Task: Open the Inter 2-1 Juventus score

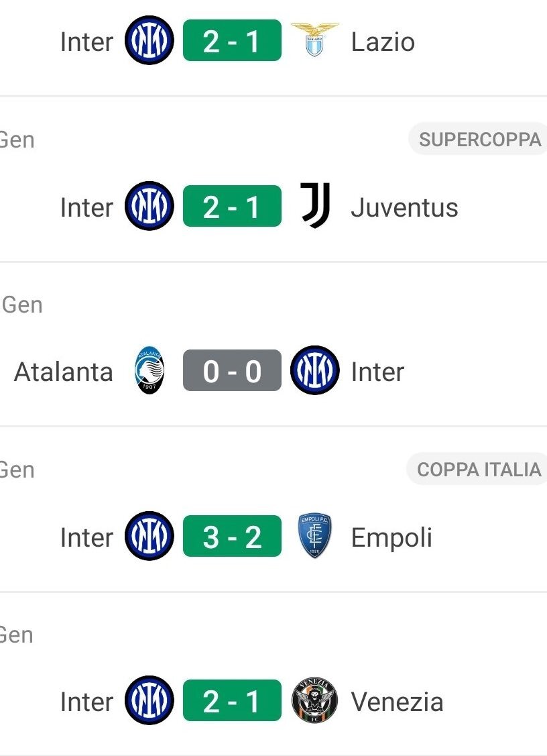Action: click(x=233, y=206)
